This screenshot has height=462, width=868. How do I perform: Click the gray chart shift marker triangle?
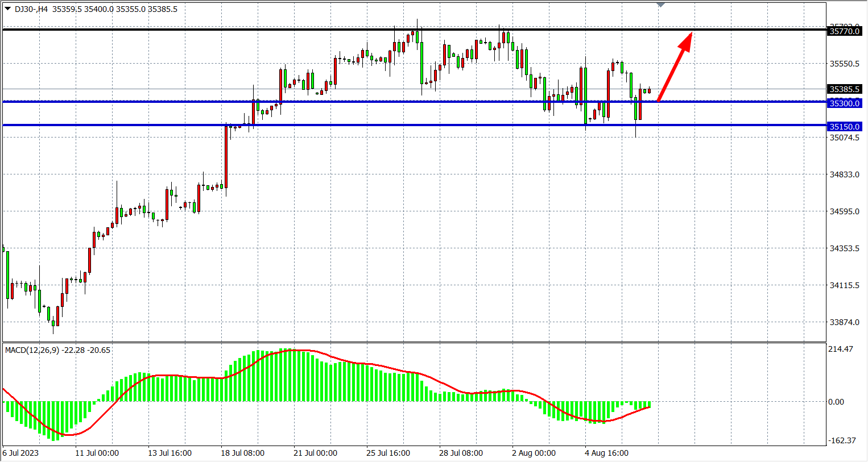660,5
